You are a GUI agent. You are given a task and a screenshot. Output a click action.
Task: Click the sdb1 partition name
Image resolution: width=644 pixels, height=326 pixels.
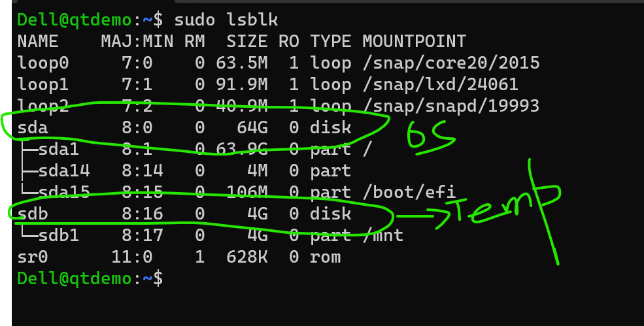[x=59, y=235]
